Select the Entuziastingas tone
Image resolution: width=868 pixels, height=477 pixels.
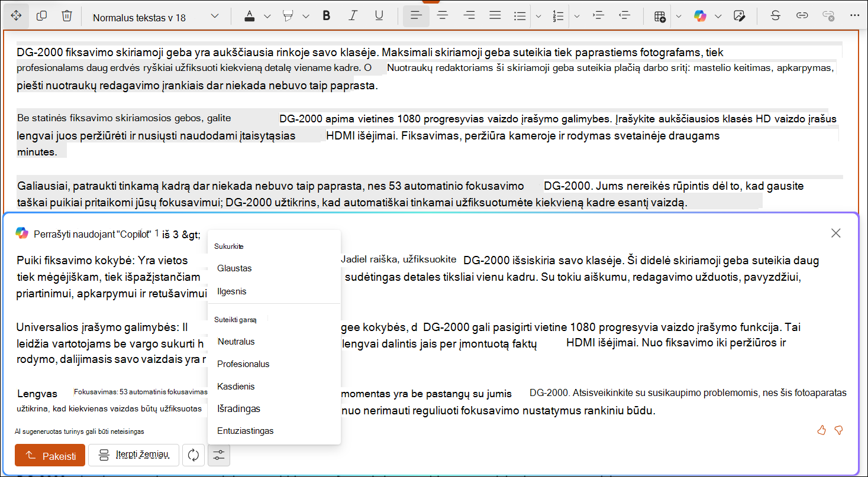[x=246, y=431]
